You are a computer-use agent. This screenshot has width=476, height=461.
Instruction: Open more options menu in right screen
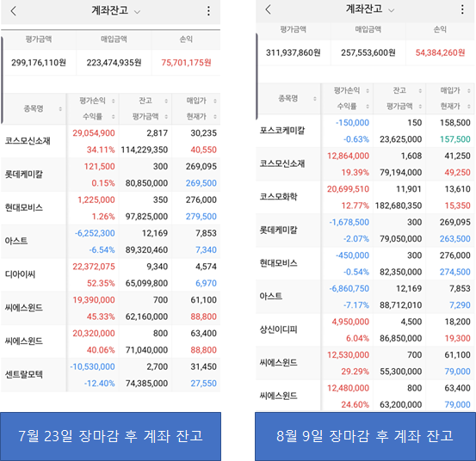pyautogui.click(x=462, y=9)
